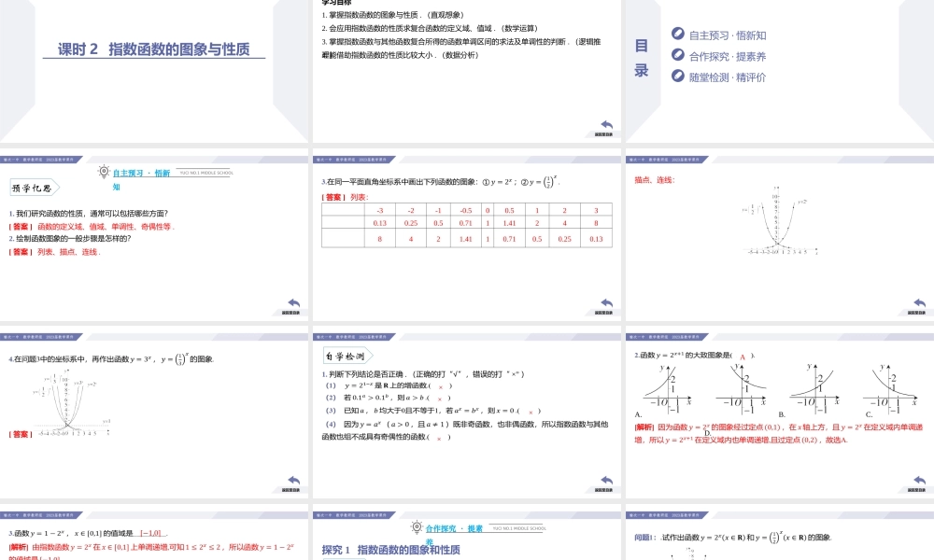Click the lightbulb icon above the 自主预习 heading
Image resolution: width=934 pixels, height=560 pixels.
coord(103,171)
